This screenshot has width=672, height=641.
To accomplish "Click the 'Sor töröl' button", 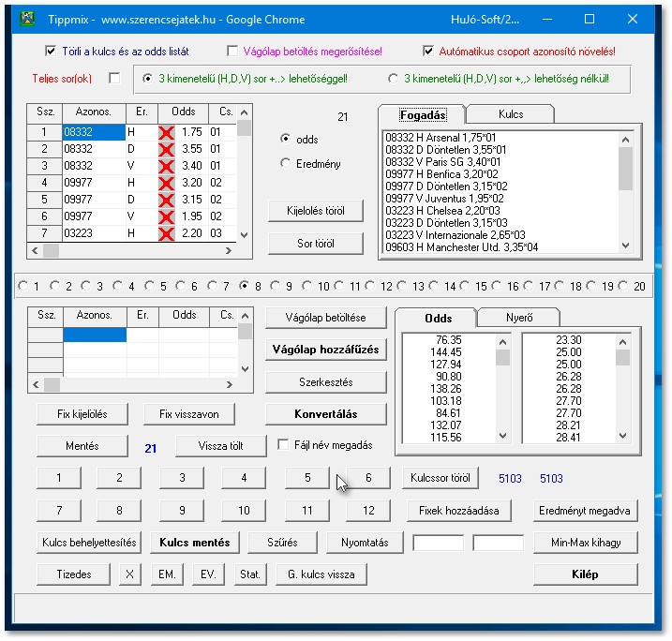I will pyautogui.click(x=316, y=244).
